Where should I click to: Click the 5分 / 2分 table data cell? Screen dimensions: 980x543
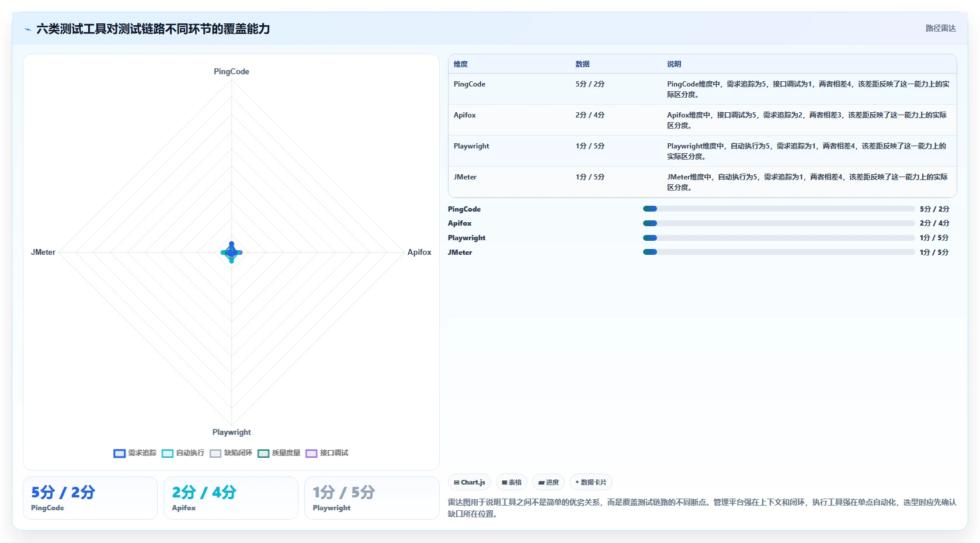(590, 84)
